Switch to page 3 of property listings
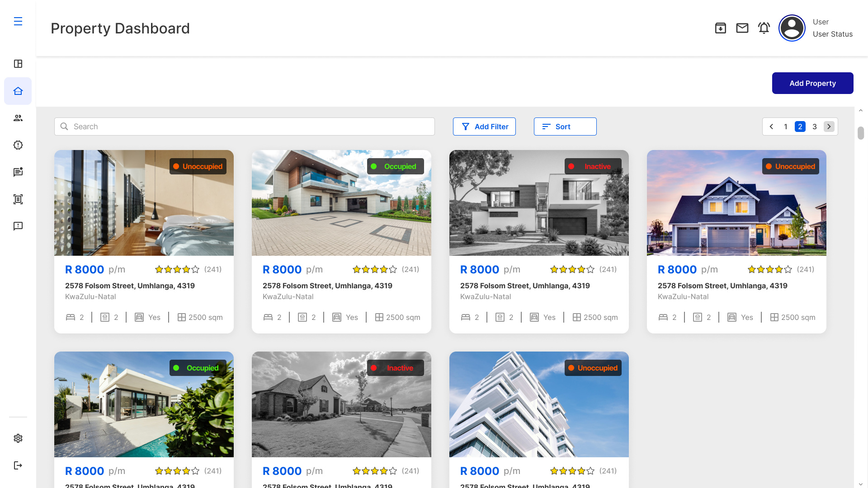 (x=815, y=127)
